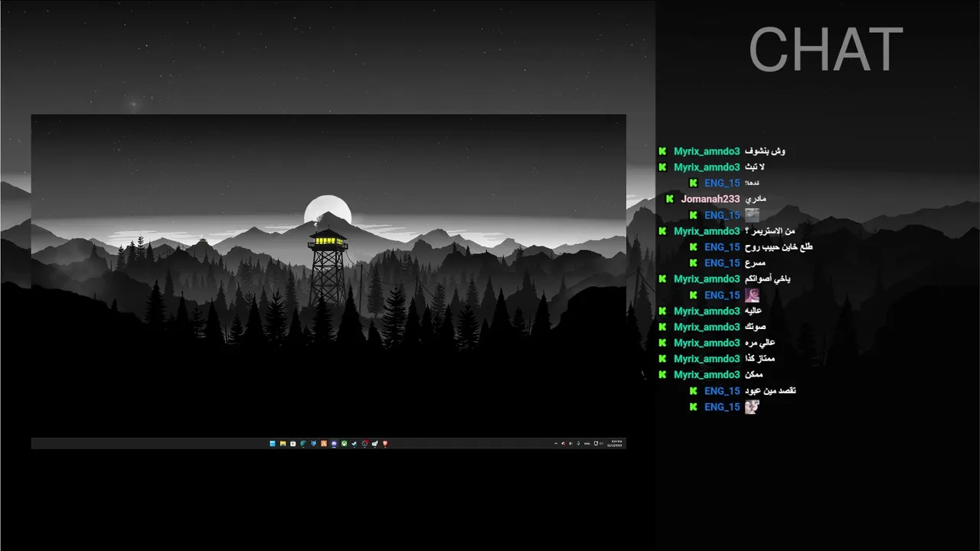Select the chat message 'صوتك'
Viewport: 980px width, 551px height.
[x=755, y=327]
